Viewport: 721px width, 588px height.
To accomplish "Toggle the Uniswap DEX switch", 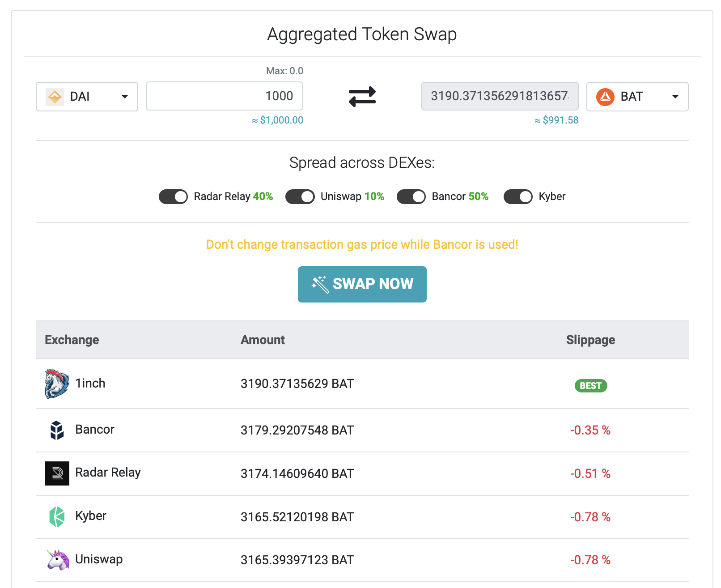I will click(300, 196).
